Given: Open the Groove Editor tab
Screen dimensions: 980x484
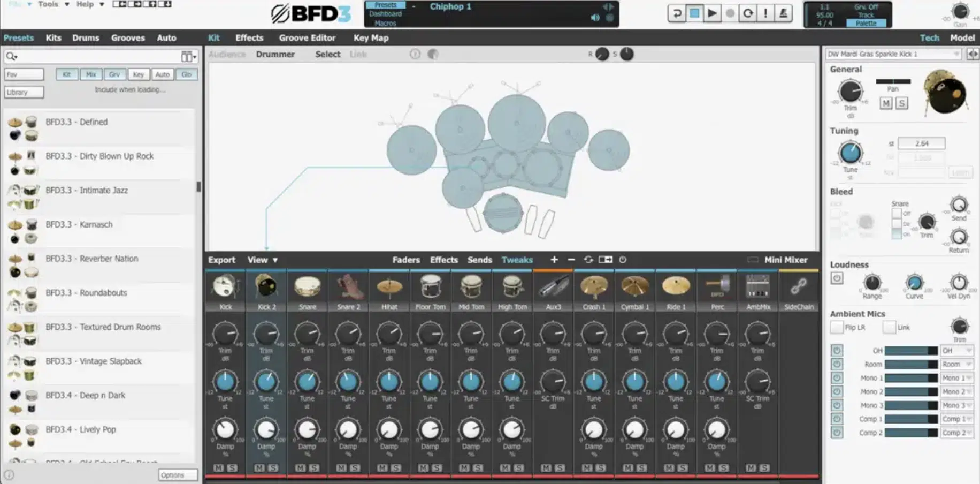Looking at the screenshot, I should [307, 38].
